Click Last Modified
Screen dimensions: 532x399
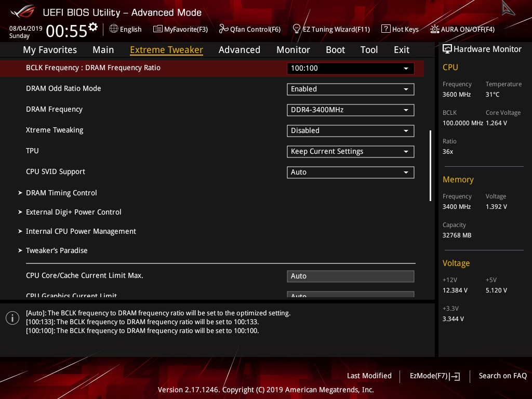click(369, 376)
